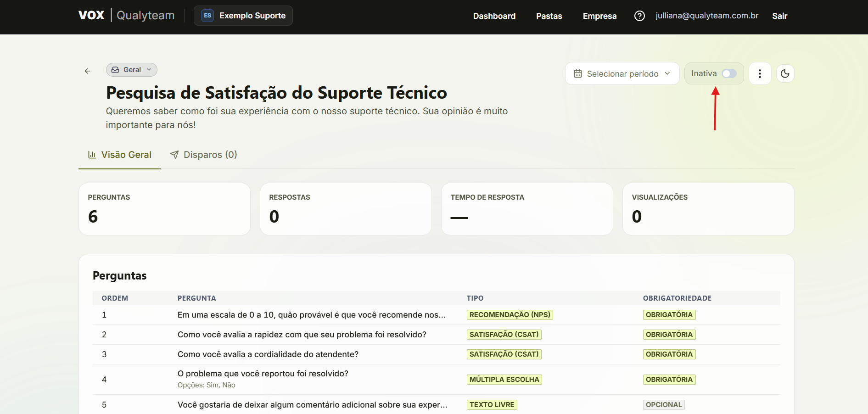This screenshot has width=868, height=414.
Task: Click the back arrow icon
Action: coord(88,71)
